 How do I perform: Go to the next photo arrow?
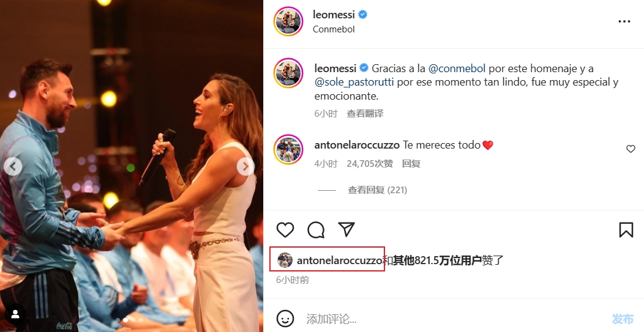click(x=245, y=167)
